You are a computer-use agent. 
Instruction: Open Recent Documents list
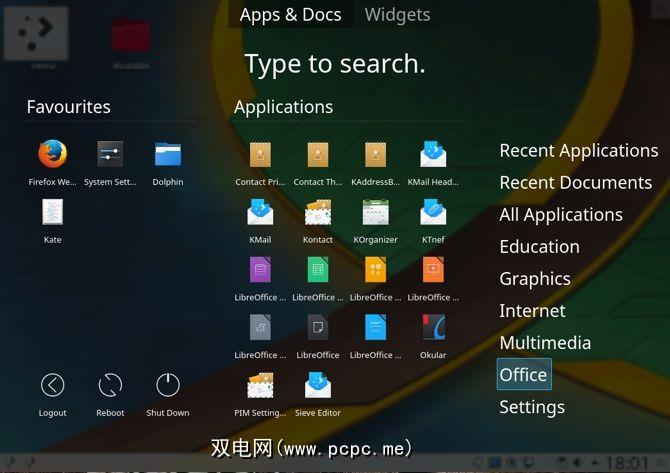[575, 183]
